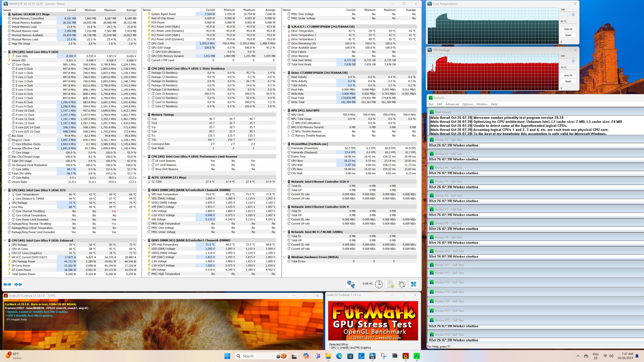Screen dimensions: 644x362
Task: Click the FurMark GPU Stress Test banner image
Action: (x=373, y=320)
